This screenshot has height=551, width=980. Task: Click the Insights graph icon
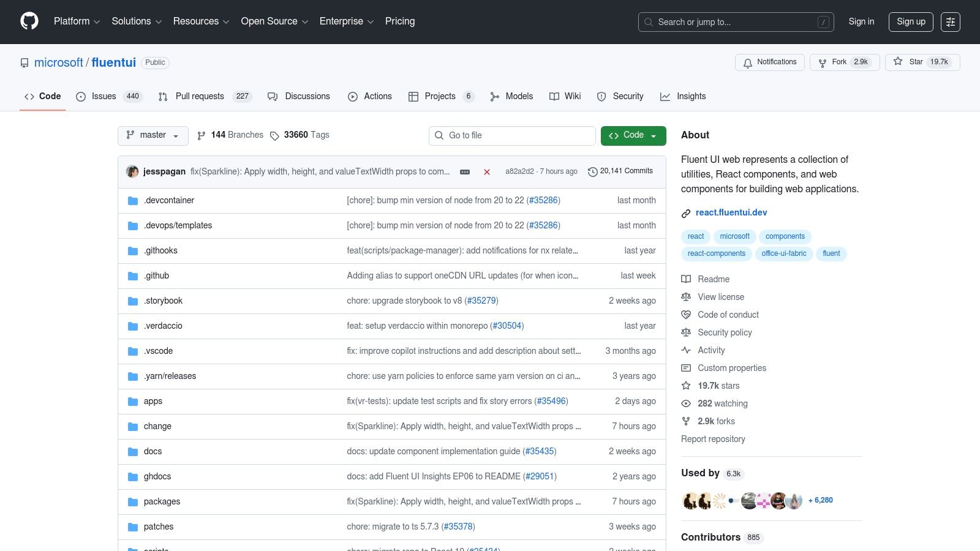click(x=665, y=96)
